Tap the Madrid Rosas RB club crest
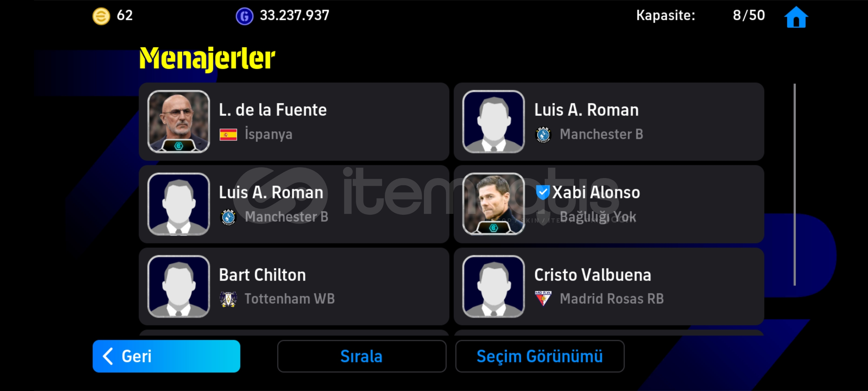Image resolution: width=868 pixels, height=391 pixels. [x=543, y=298]
